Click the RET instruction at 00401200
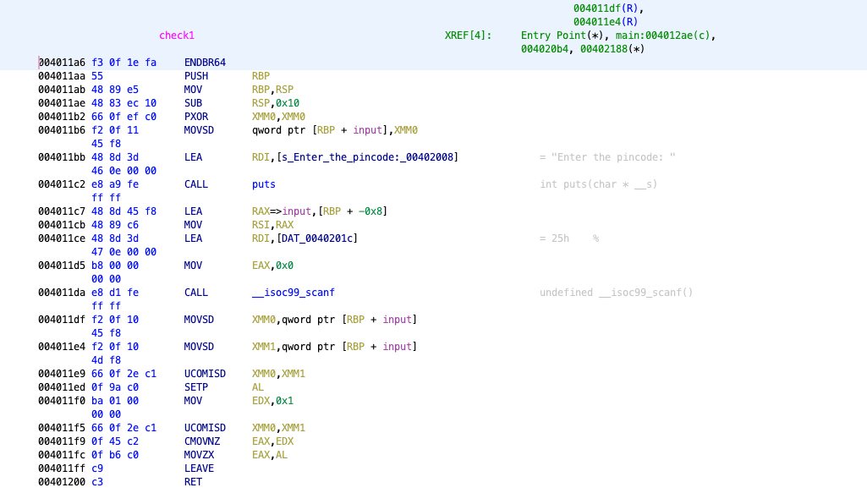 click(194, 482)
